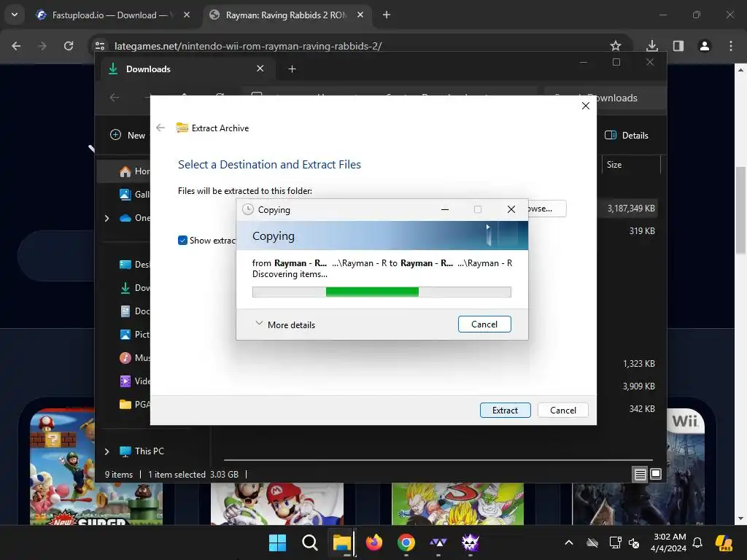Close the Copying dialog
Image resolution: width=747 pixels, height=560 pixels.
click(511, 209)
